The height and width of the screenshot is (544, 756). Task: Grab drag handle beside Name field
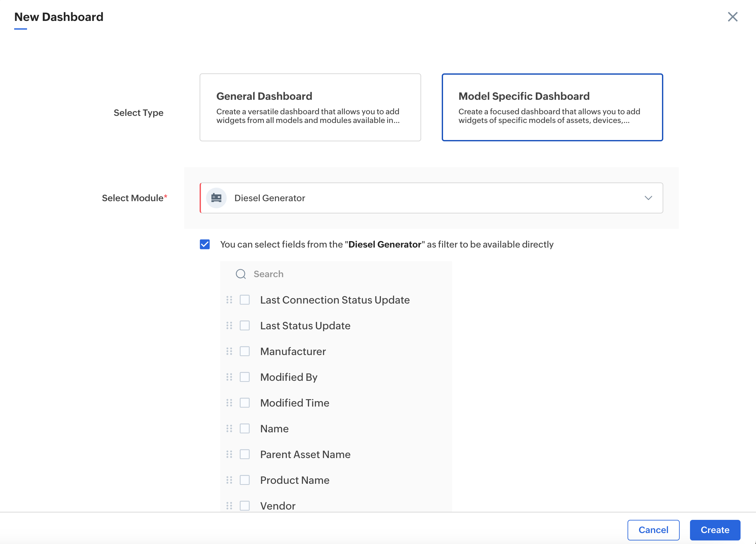pos(229,428)
